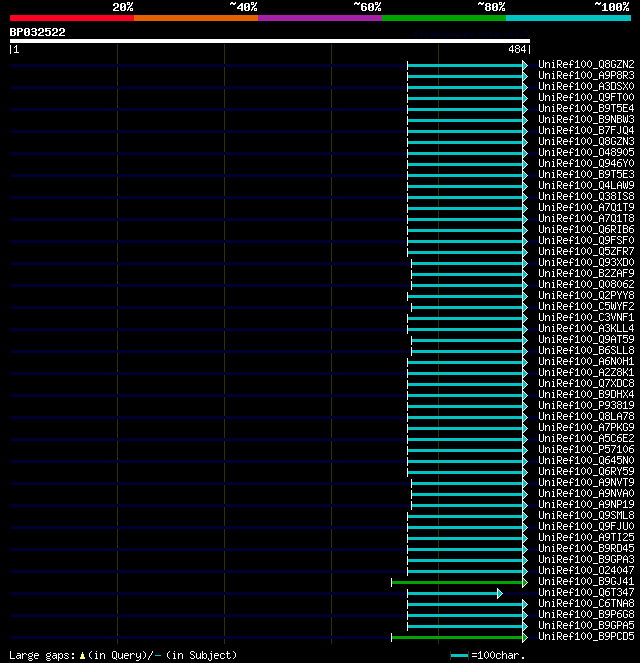
Task: Click the UniRef100_A3KLL4 entry name
Action: 586,328
